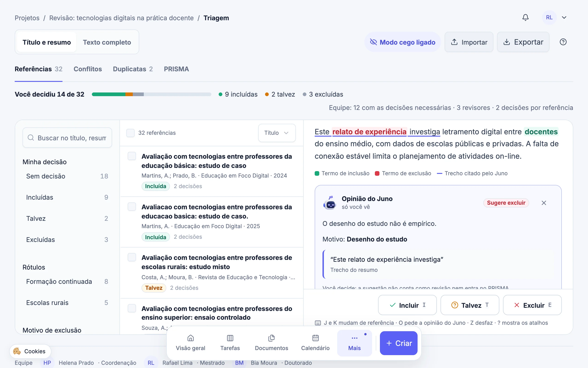
Task: Click the Exportar button
Action: [x=523, y=42]
